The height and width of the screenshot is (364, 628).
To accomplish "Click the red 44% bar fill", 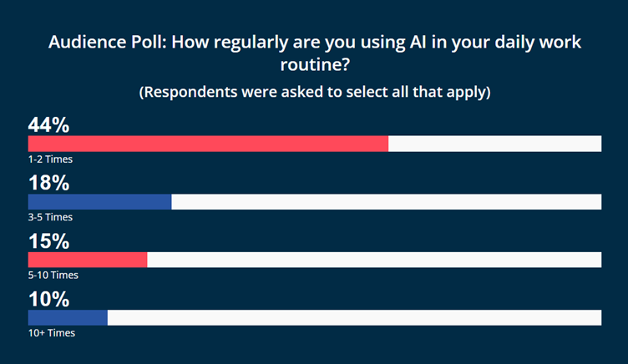I will [208, 144].
